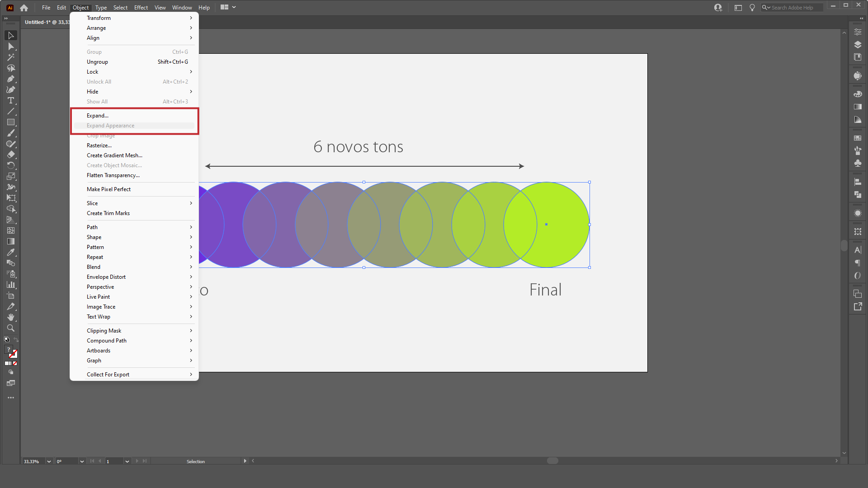Screen dimensions: 868x488
Task: Select the Magic Wand tool
Action: tap(11, 57)
